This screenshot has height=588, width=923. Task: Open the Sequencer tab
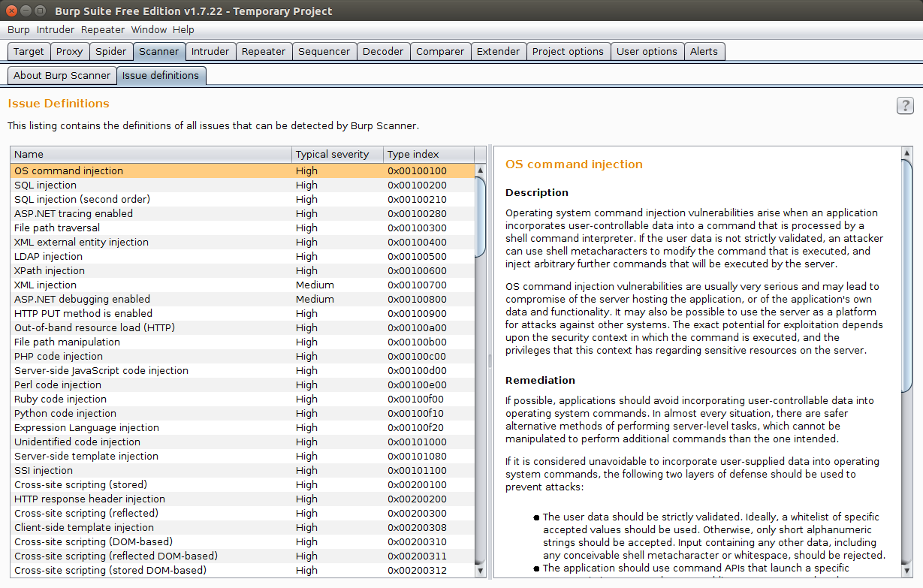pyautogui.click(x=324, y=51)
